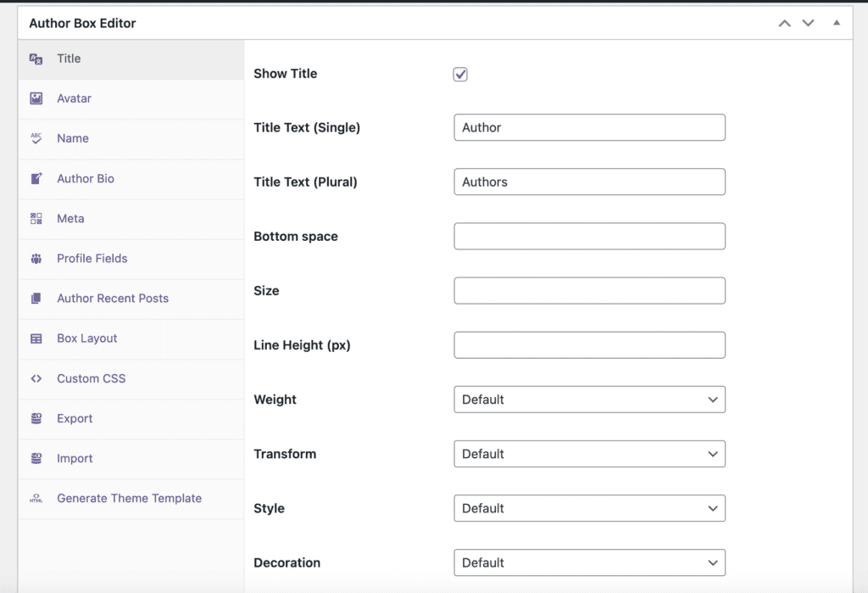Screen dimensions: 868x593
Task: Click the Custom CSS code icon
Action: [36, 378]
